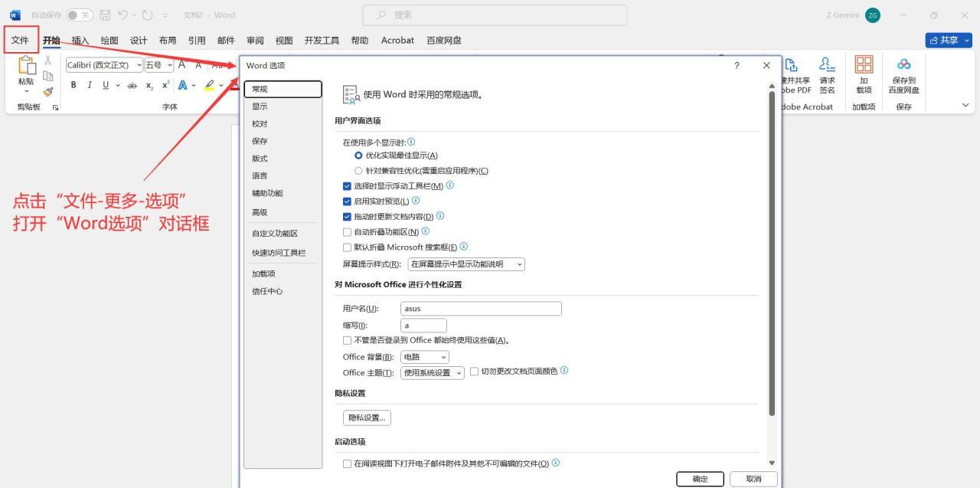Enable 自动折叠功能区 checkbox
The image size is (980, 488).
(347, 232)
